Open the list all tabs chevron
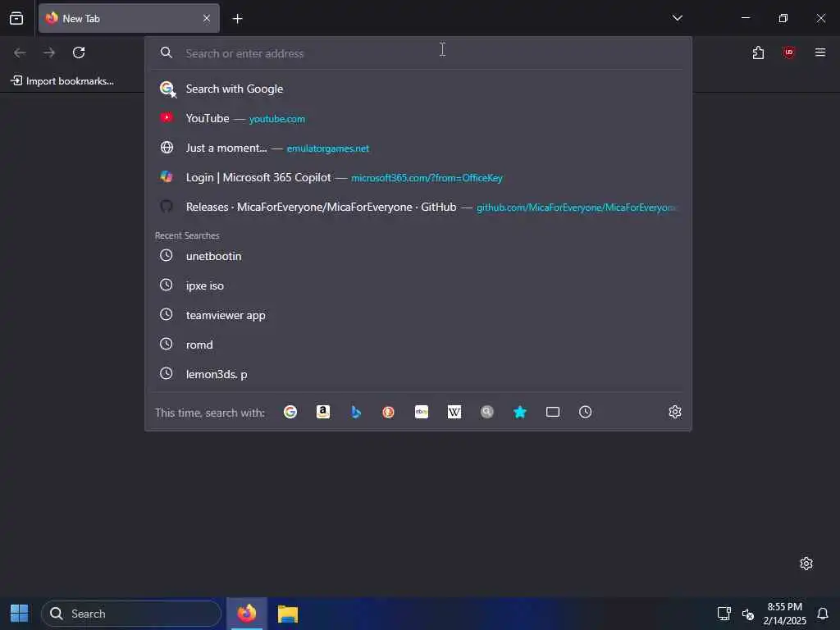This screenshot has width=840, height=630. click(677, 18)
